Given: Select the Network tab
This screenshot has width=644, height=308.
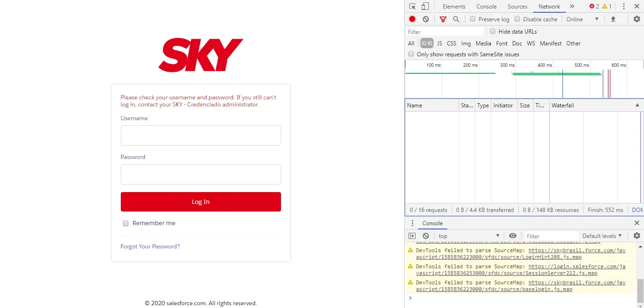Looking at the screenshot, I should click(549, 7).
